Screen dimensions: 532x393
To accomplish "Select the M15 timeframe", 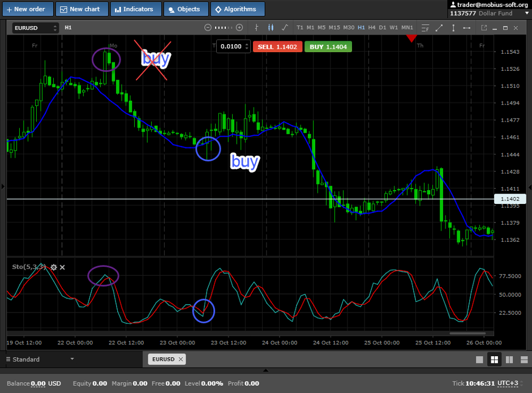I will pyautogui.click(x=334, y=28).
